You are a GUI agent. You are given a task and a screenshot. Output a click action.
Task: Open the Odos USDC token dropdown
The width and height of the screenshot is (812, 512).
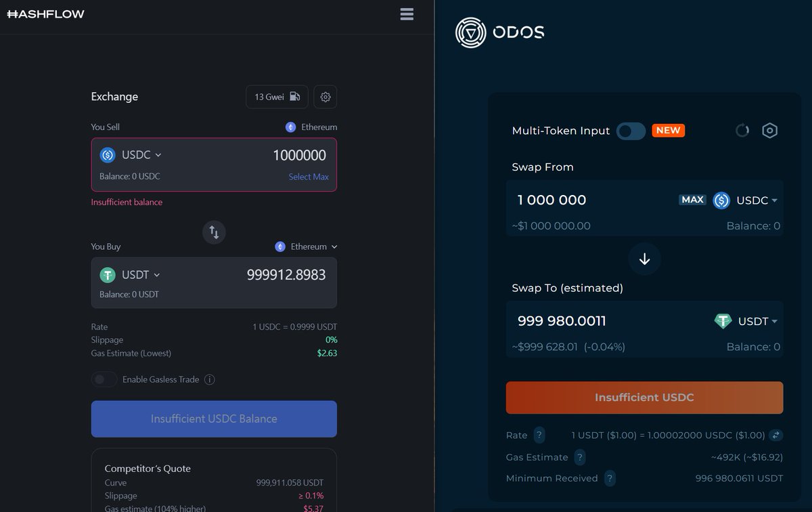[757, 200]
